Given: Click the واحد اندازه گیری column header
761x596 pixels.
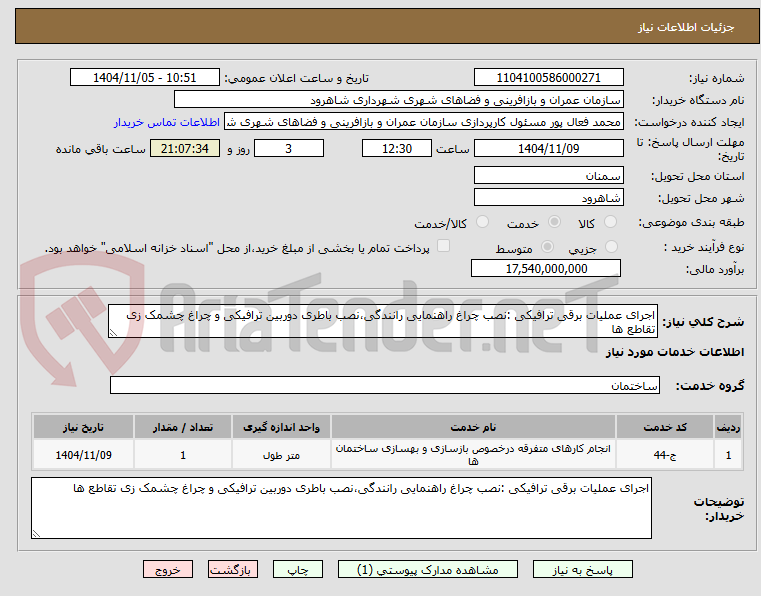Looking at the screenshot, I should pos(281,427).
